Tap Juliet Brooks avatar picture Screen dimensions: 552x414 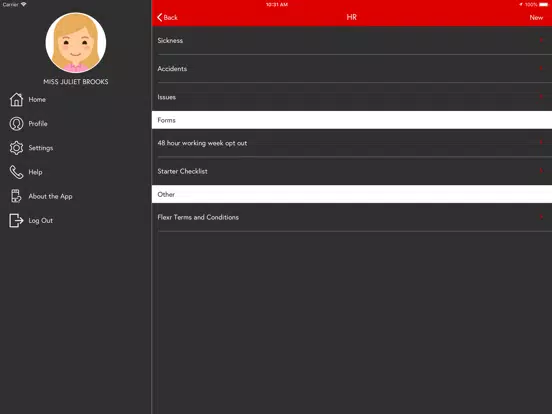[x=76, y=43]
